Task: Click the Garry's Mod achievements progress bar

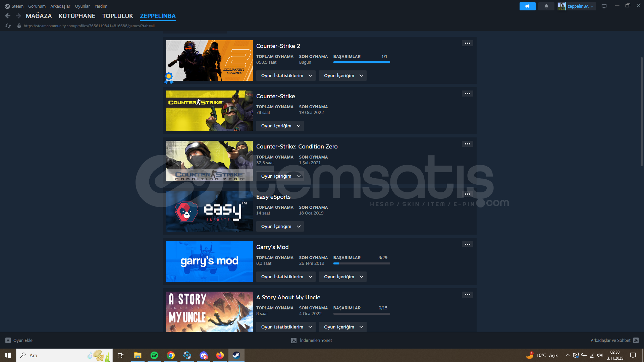Action: coord(361,263)
